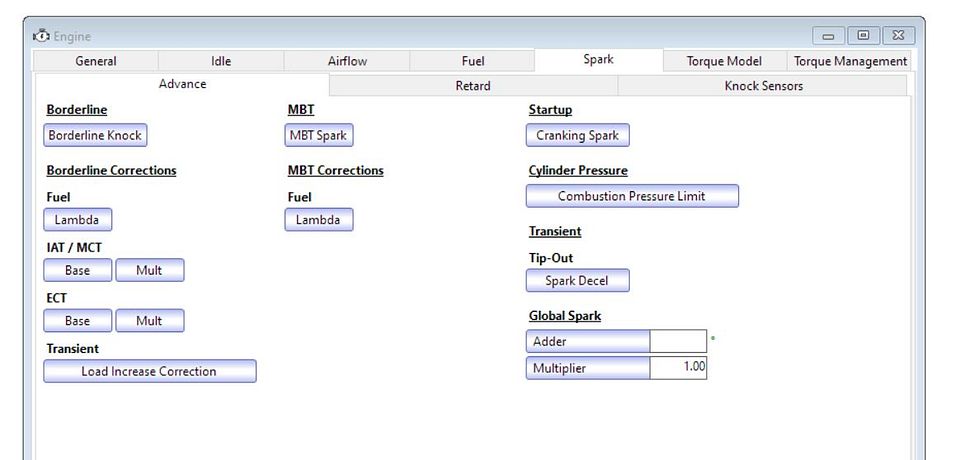This screenshot has height=460, width=960.
Task: Open the Spark Decel table
Action: 577,281
